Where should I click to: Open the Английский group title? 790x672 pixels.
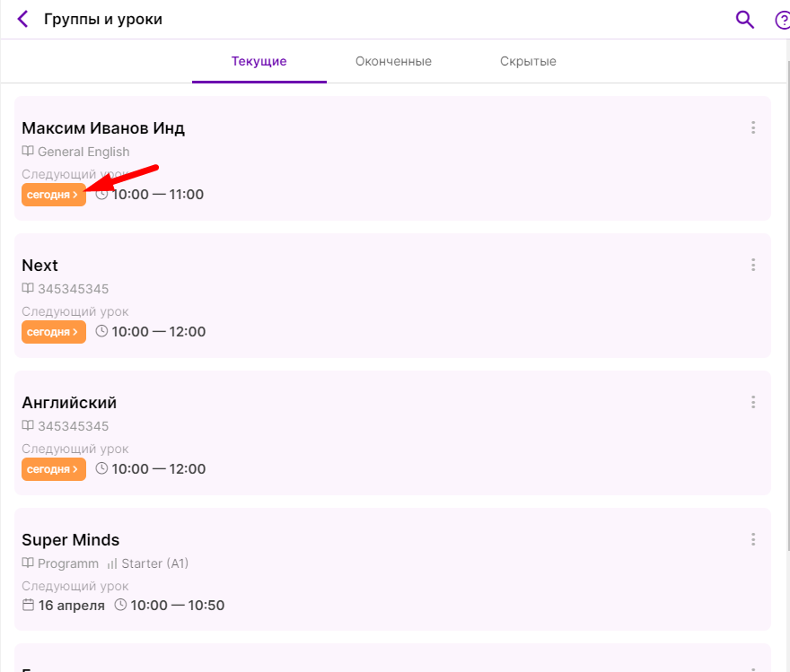click(x=69, y=403)
